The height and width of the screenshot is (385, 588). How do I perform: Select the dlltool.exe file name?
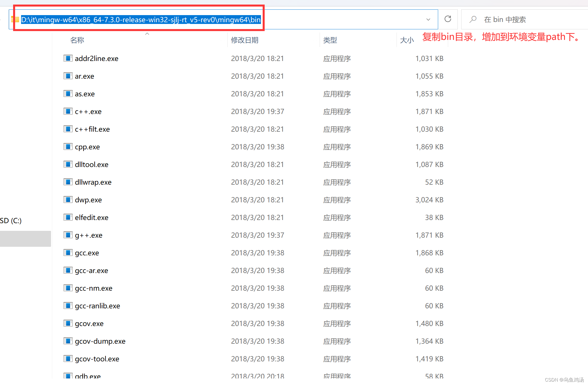(x=91, y=164)
